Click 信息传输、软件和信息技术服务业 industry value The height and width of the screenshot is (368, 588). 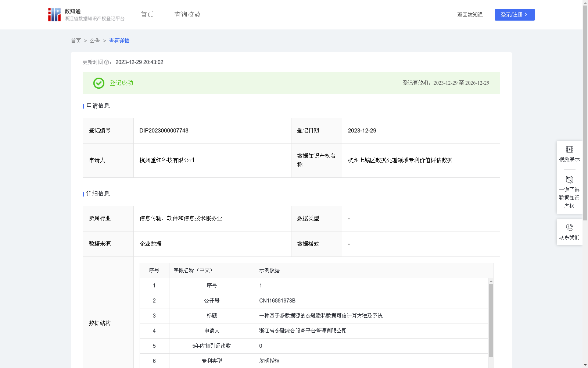(x=181, y=219)
